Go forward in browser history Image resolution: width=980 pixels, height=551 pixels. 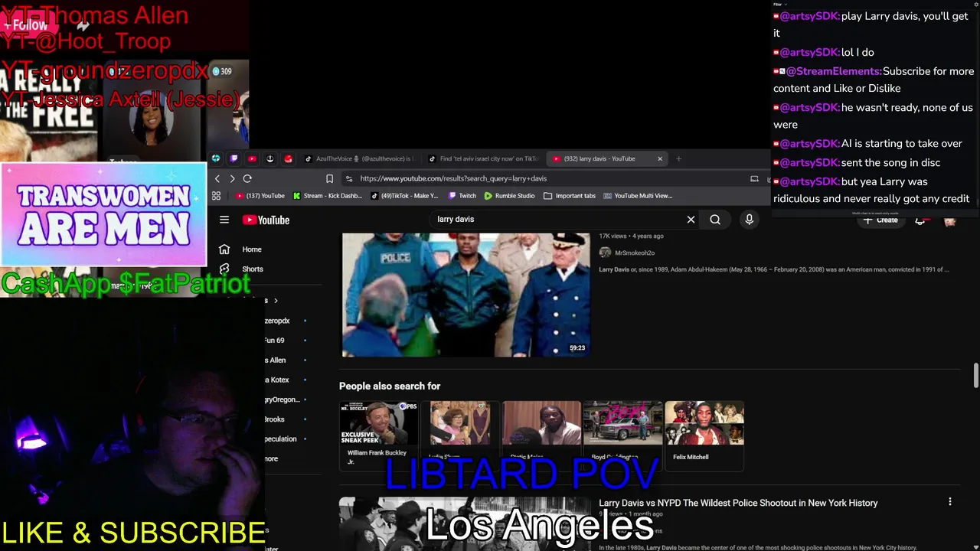tap(232, 178)
